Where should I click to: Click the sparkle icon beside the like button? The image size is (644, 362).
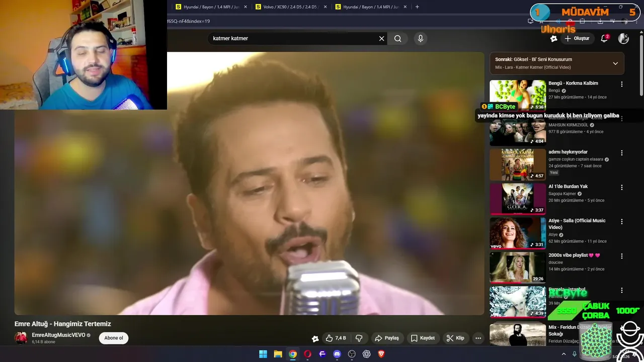(315, 338)
